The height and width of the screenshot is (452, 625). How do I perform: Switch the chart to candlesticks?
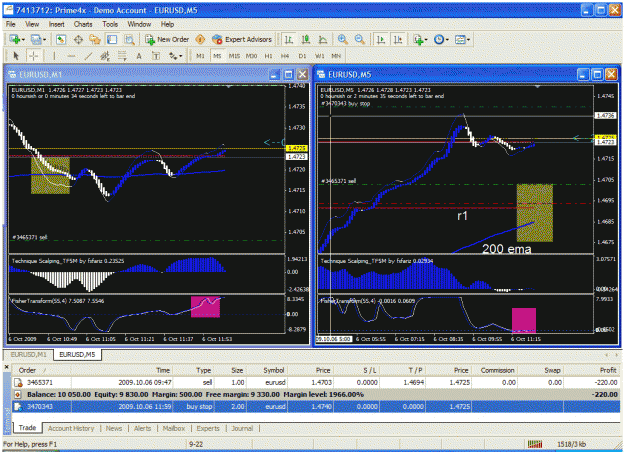pyautogui.click(x=306, y=39)
